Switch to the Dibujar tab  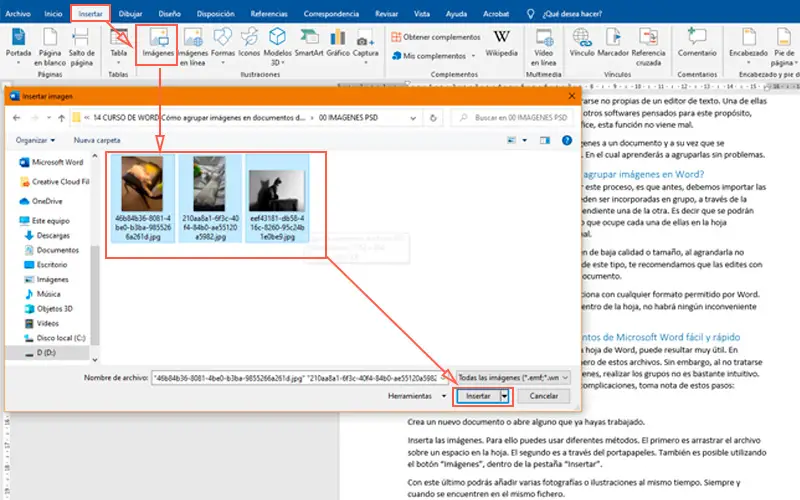[x=131, y=14]
